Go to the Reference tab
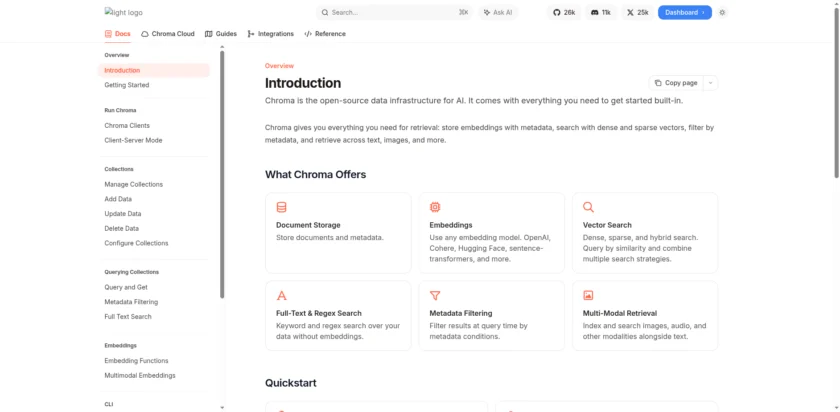840x412 pixels. (325, 34)
